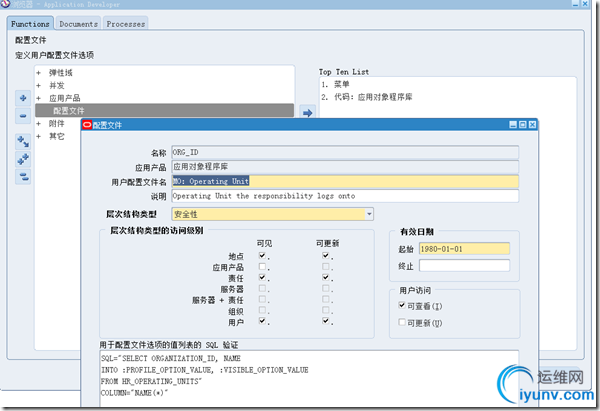The width and height of the screenshot is (600, 411).
Task: Toggle 用户 visible checkbox
Action: 262,321
